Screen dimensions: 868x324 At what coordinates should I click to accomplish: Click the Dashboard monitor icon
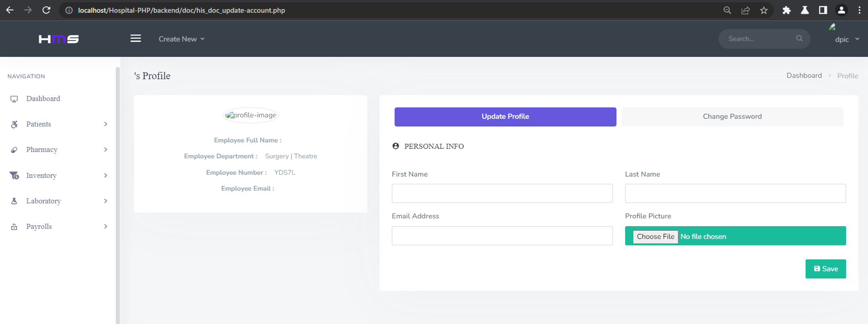pos(14,99)
